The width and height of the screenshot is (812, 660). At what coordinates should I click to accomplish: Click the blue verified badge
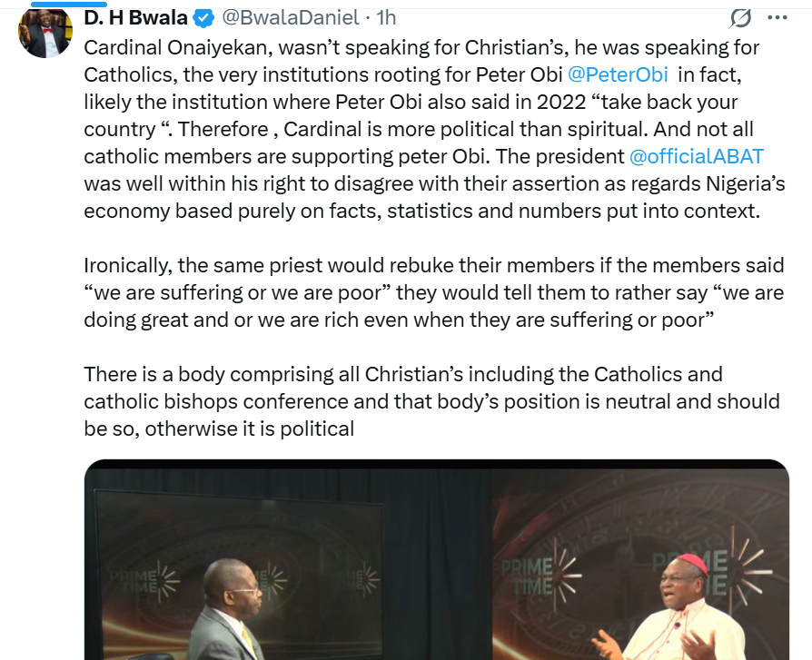coord(203,19)
